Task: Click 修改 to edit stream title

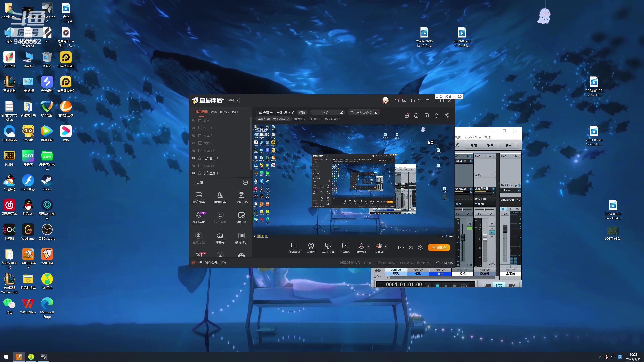Action: click(x=302, y=112)
